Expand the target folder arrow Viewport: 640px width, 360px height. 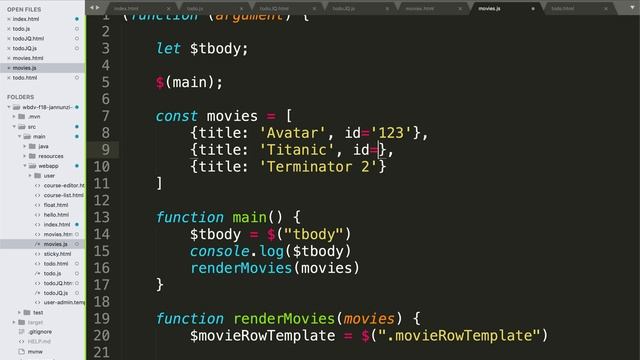click(14, 322)
